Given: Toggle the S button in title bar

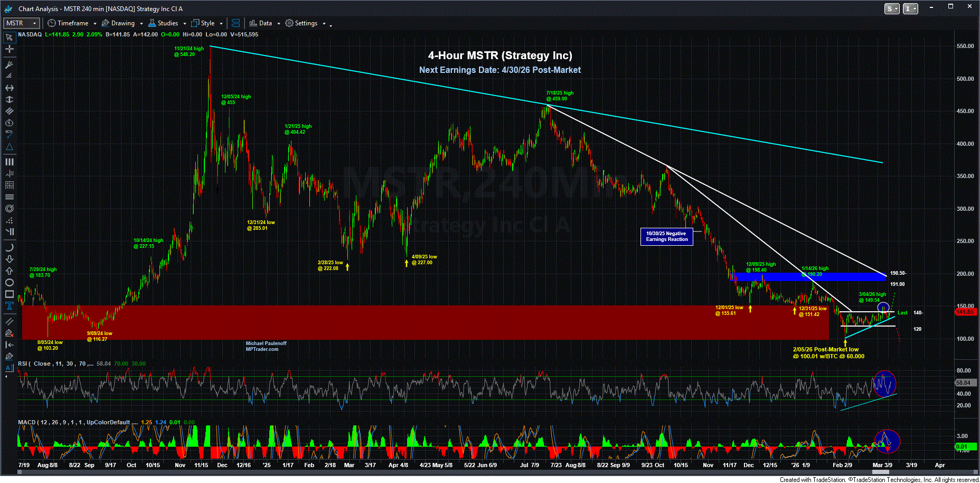Looking at the screenshot, I should (892, 8).
